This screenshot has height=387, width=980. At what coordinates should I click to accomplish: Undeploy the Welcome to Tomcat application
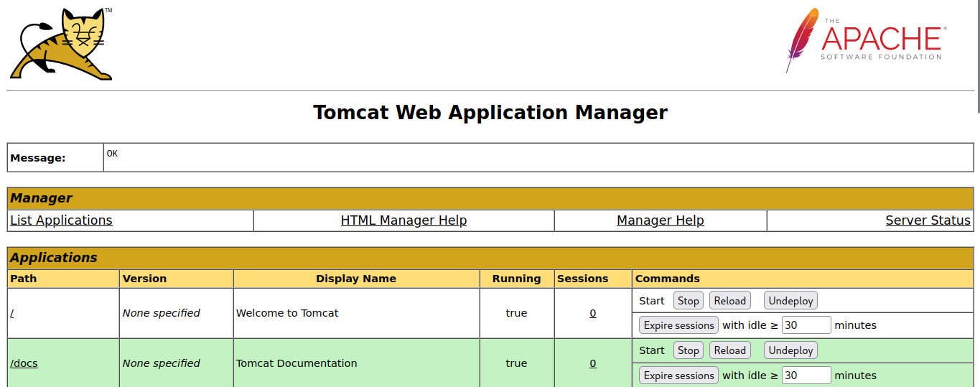point(790,301)
